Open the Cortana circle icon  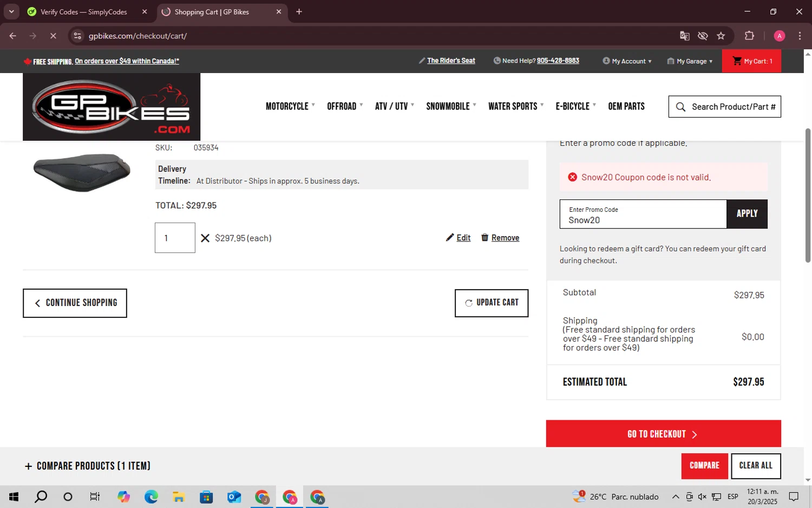pyautogui.click(x=68, y=497)
